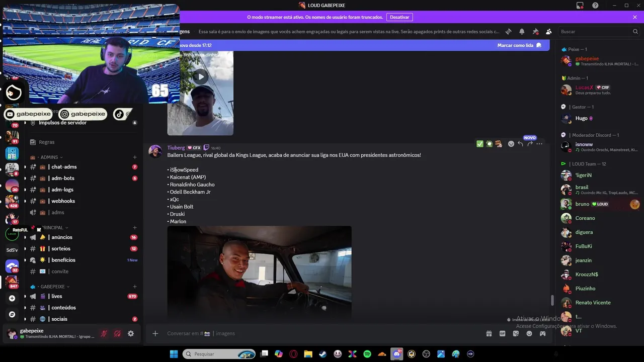This screenshot has width=644, height=362.
Task: Open Spotify from the taskbar
Action: [x=367, y=354]
